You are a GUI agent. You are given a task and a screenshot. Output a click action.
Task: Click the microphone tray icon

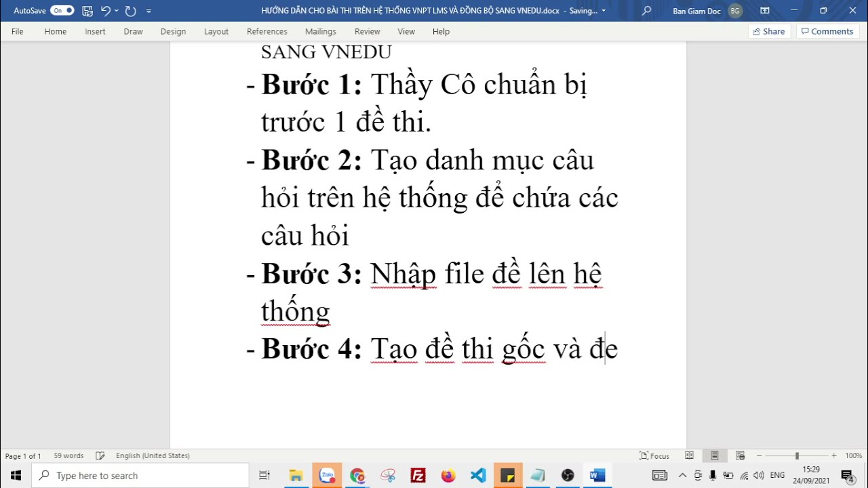(x=713, y=476)
